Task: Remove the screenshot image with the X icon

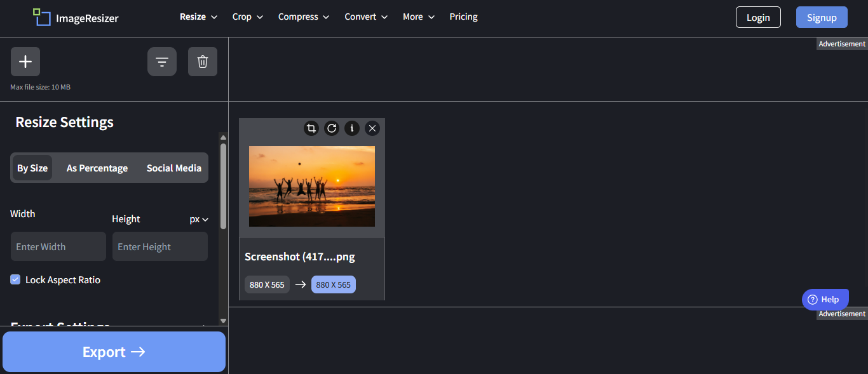Action: [x=372, y=128]
